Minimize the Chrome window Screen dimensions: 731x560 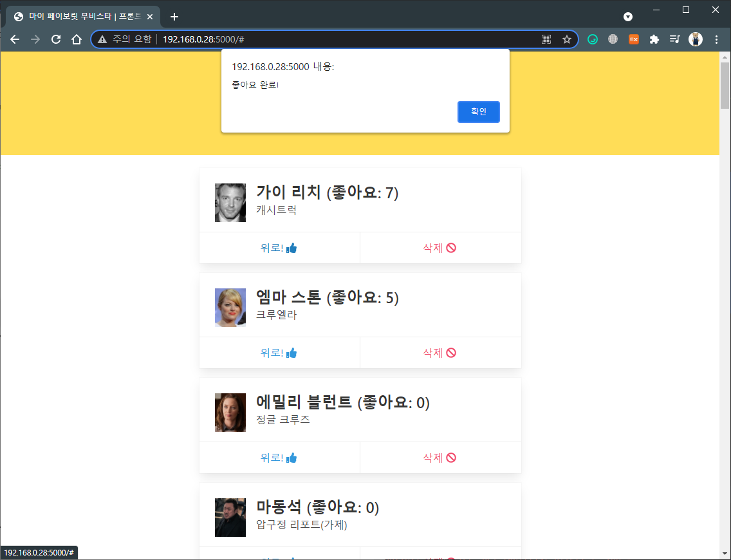656,10
